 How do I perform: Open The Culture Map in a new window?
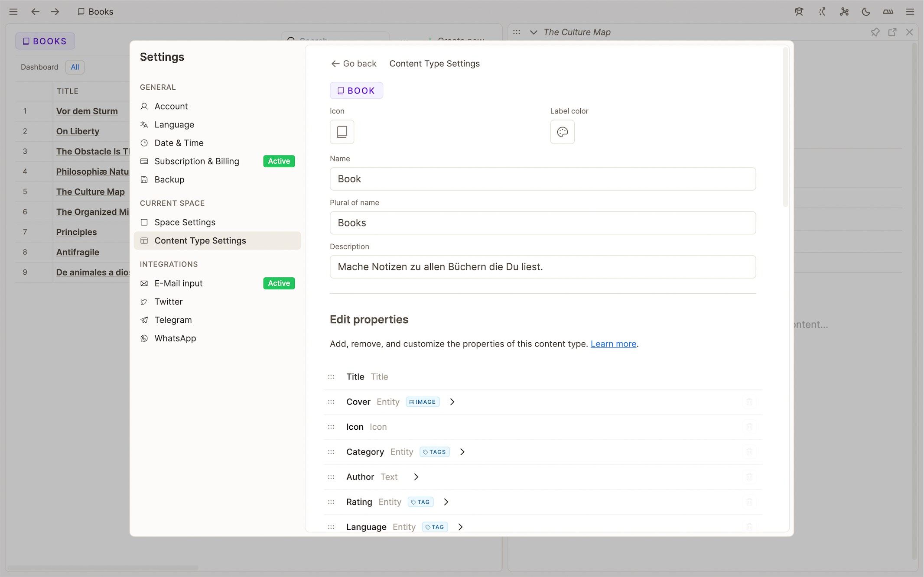point(892,32)
